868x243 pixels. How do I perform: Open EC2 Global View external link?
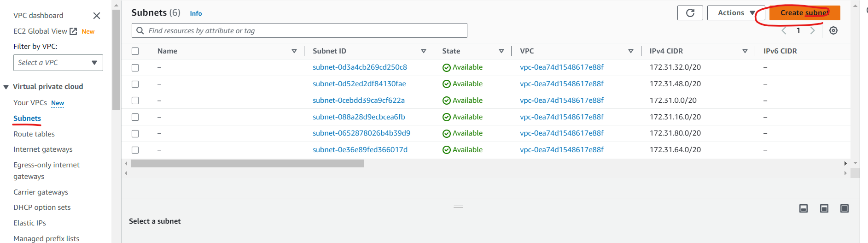45,31
